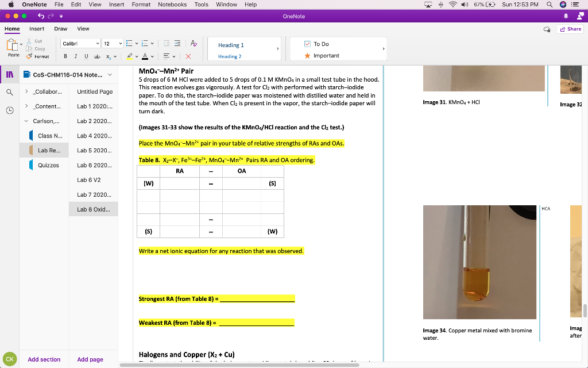Open the Insert ribbon tab
588x368 pixels.
tap(37, 29)
